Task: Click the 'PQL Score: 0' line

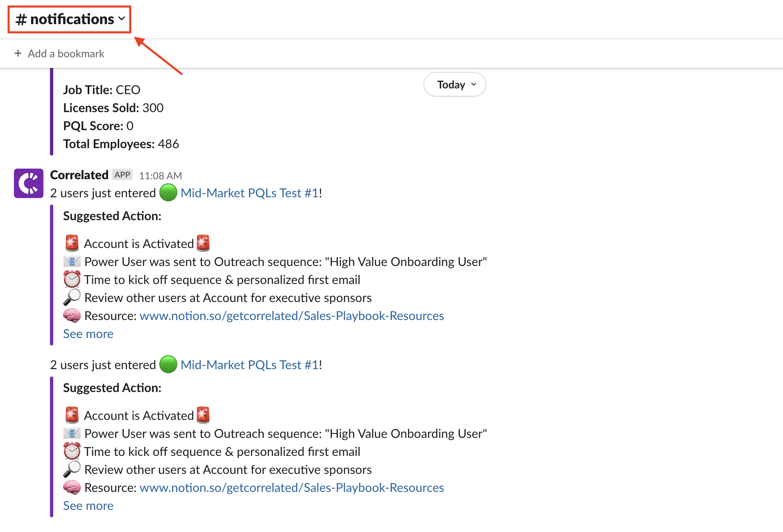Action: [98, 126]
